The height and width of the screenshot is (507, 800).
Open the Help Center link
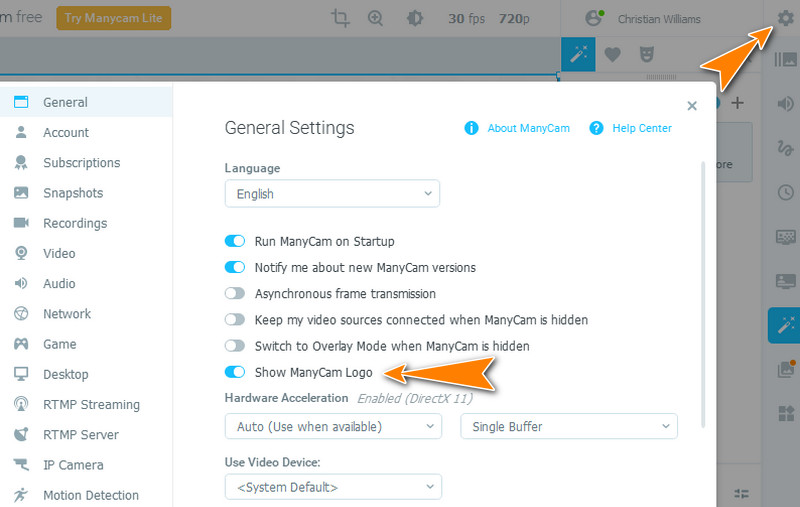click(641, 128)
